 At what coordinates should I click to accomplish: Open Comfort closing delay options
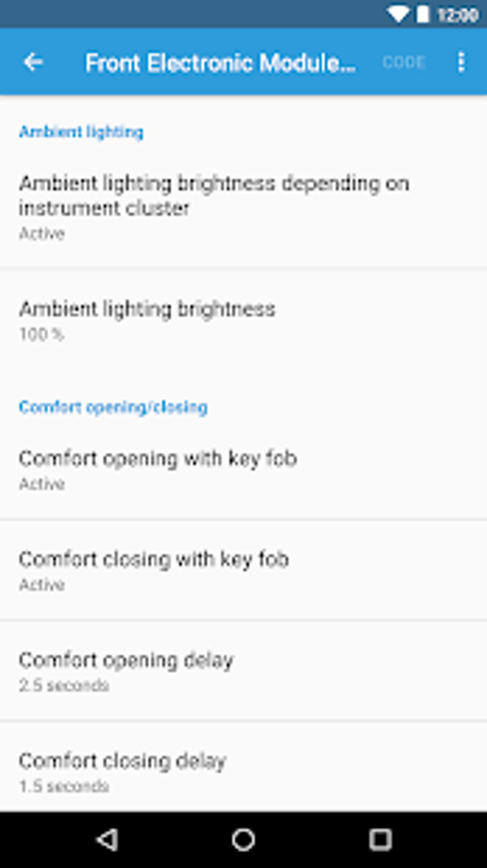pos(243,771)
